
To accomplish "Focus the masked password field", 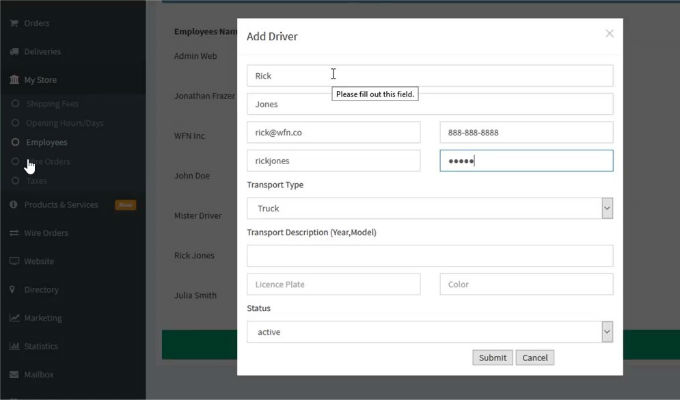I will tap(526, 161).
